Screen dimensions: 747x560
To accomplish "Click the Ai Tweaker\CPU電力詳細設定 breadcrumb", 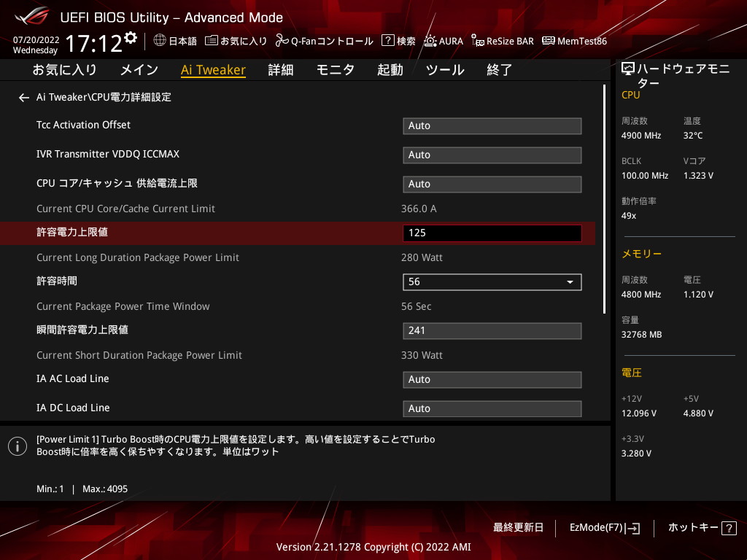I will pyautogui.click(x=104, y=97).
